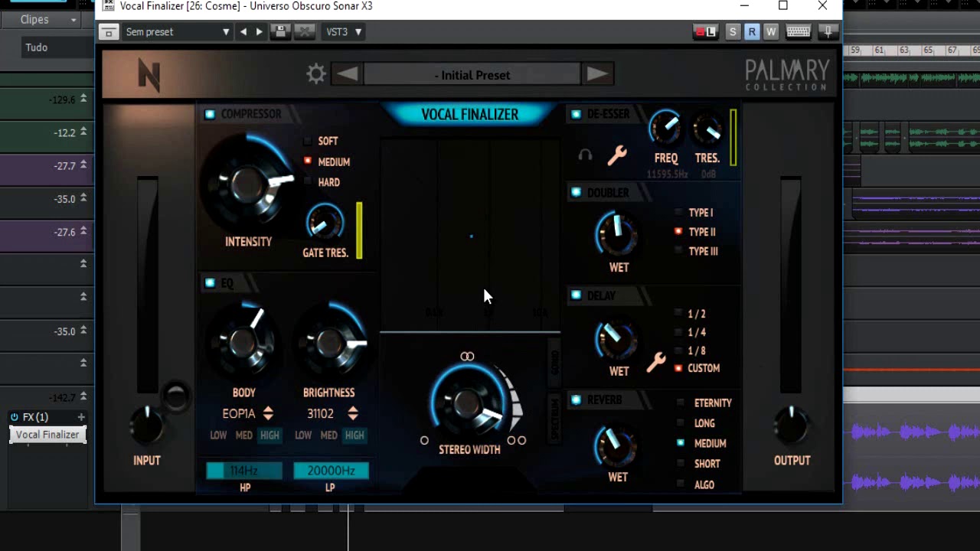Select Body LOW band
Screen dimensions: 980x551
click(x=218, y=435)
